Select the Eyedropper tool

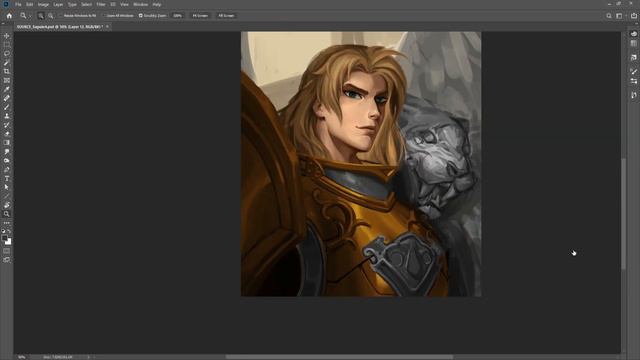point(7,89)
